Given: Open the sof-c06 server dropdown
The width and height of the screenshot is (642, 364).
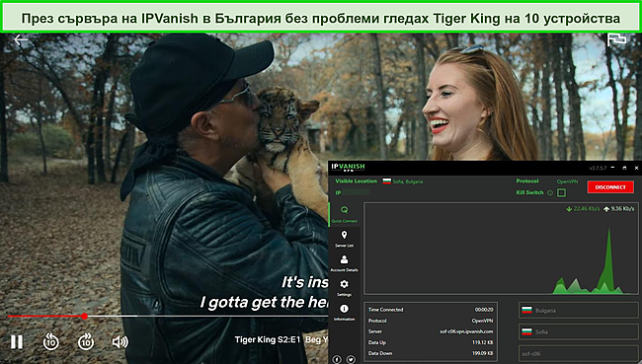Looking at the screenshot, I should point(579,353).
